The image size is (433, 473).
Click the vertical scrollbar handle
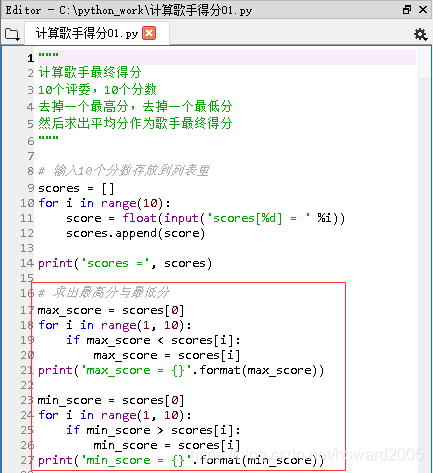click(425, 62)
